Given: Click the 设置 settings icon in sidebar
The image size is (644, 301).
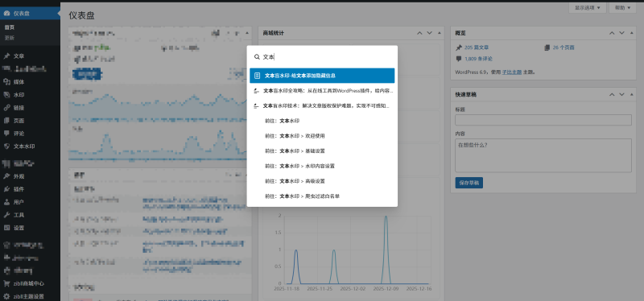Looking at the screenshot, I should pyautogui.click(x=6, y=228).
